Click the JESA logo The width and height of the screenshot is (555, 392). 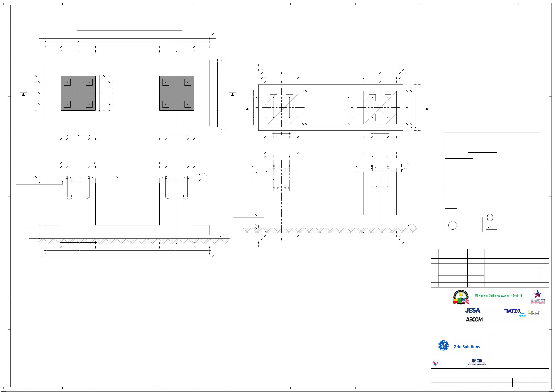tap(473, 310)
